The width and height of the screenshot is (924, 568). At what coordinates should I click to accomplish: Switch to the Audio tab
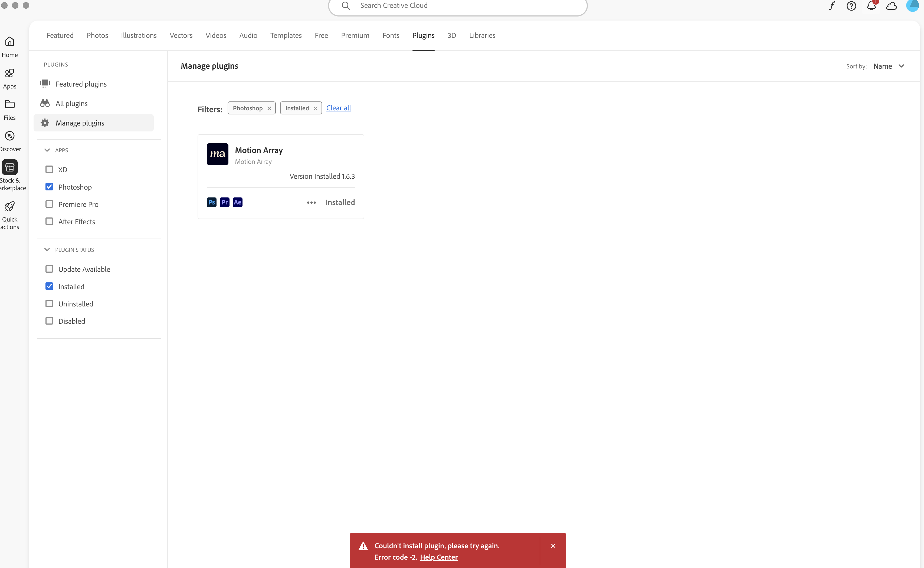point(248,35)
